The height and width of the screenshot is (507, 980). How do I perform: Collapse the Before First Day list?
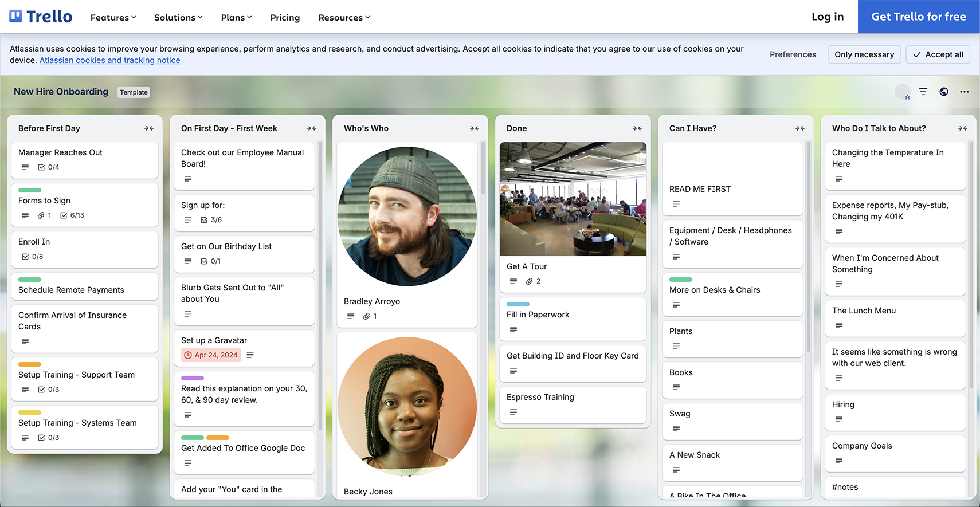coord(149,128)
